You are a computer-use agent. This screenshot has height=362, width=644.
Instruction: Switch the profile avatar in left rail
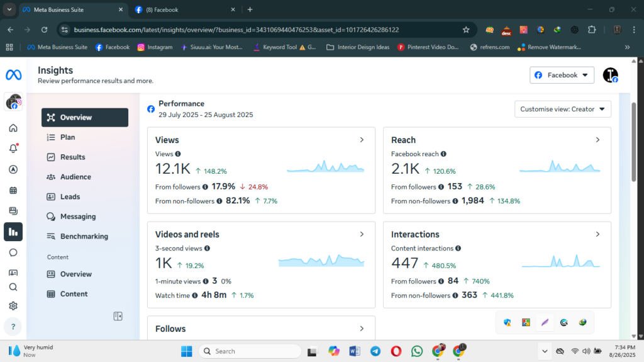14,102
